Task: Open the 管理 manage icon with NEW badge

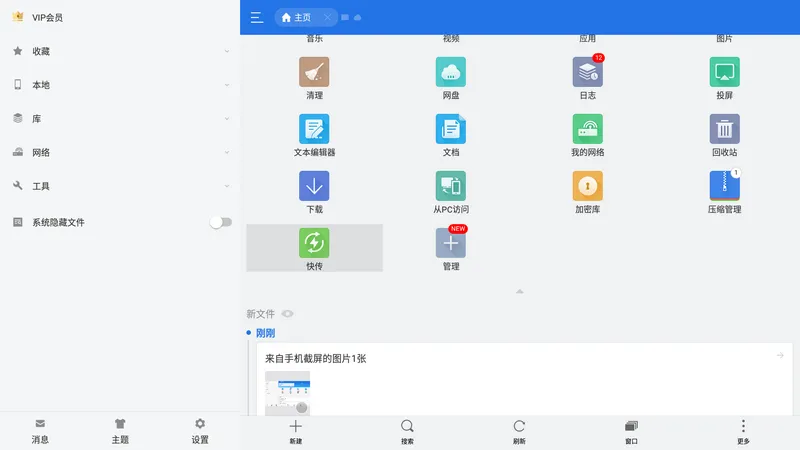Action: click(x=451, y=248)
